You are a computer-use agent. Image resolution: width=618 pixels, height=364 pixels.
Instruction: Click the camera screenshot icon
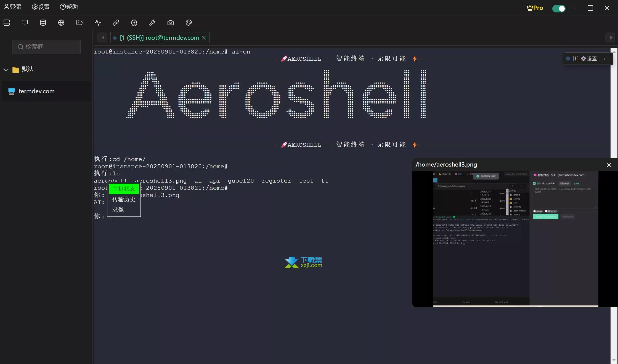click(171, 23)
